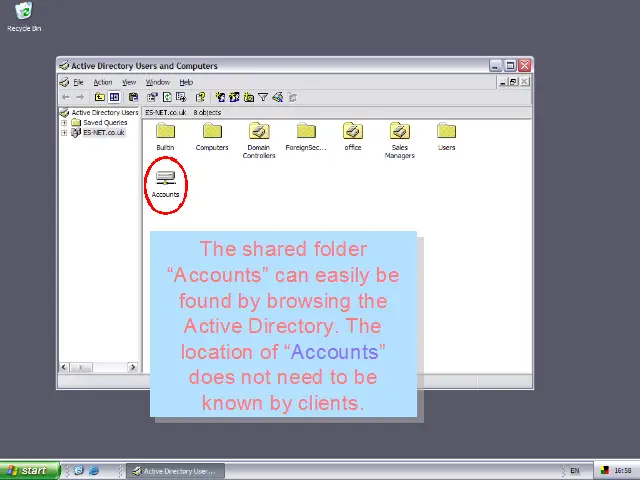Image resolution: width=640 pixels, height=480 pixels.
Task: Click the EN language indicator
Action: click(x=575, y=471)
